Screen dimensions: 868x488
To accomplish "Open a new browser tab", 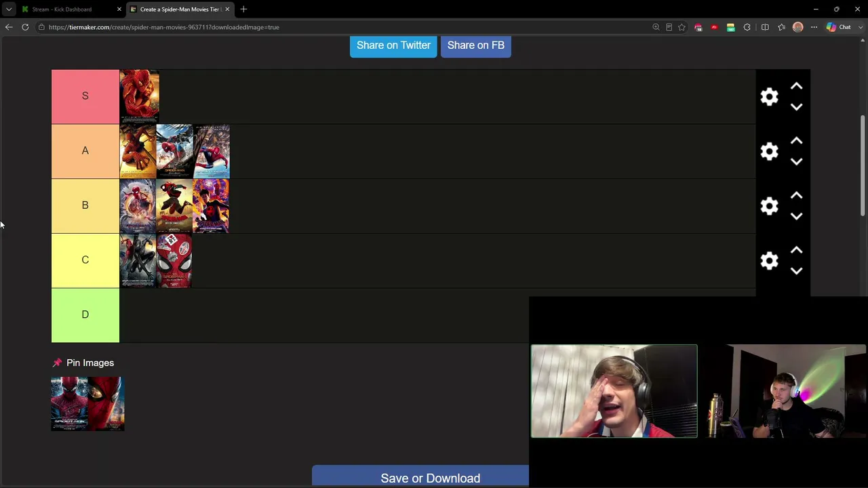I will (x=243, y=9).
